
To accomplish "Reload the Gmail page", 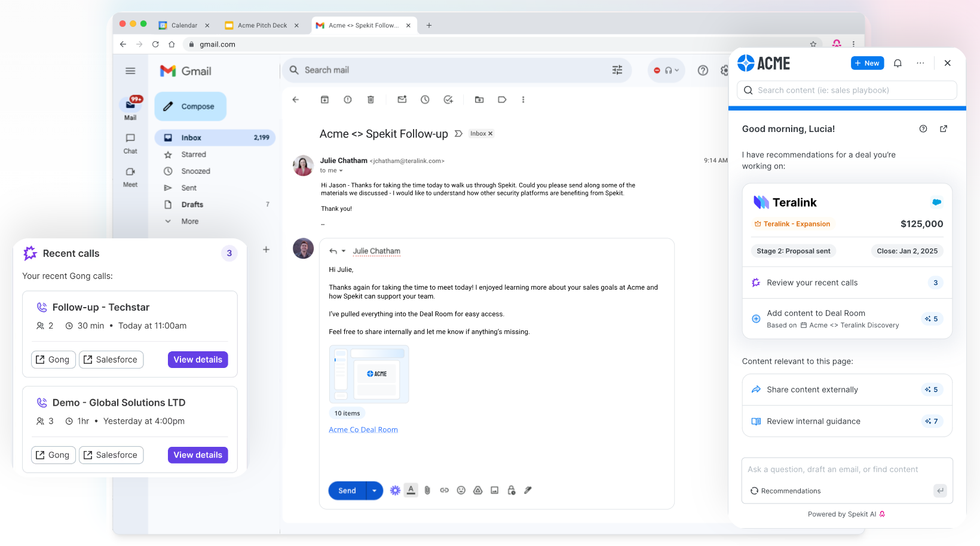I will [x=155, y=44].
